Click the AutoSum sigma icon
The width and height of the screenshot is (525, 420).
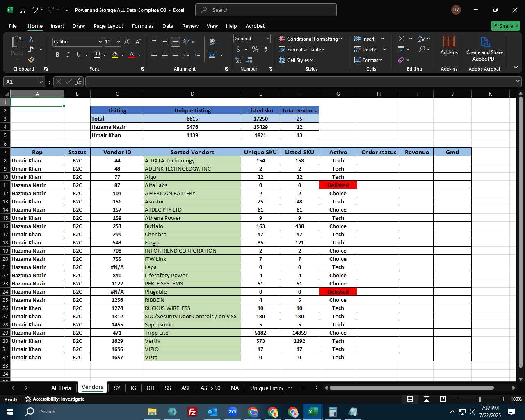401,39
